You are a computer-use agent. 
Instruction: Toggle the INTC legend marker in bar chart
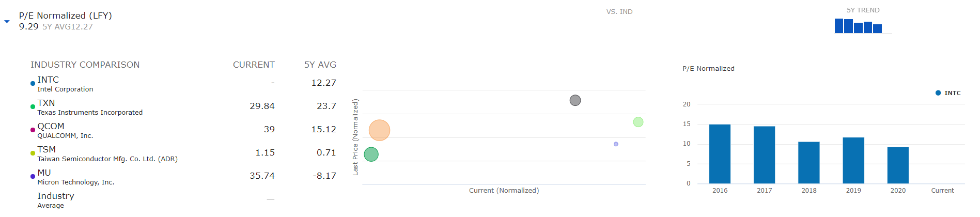pyautogui.click(x=938, y=93)
